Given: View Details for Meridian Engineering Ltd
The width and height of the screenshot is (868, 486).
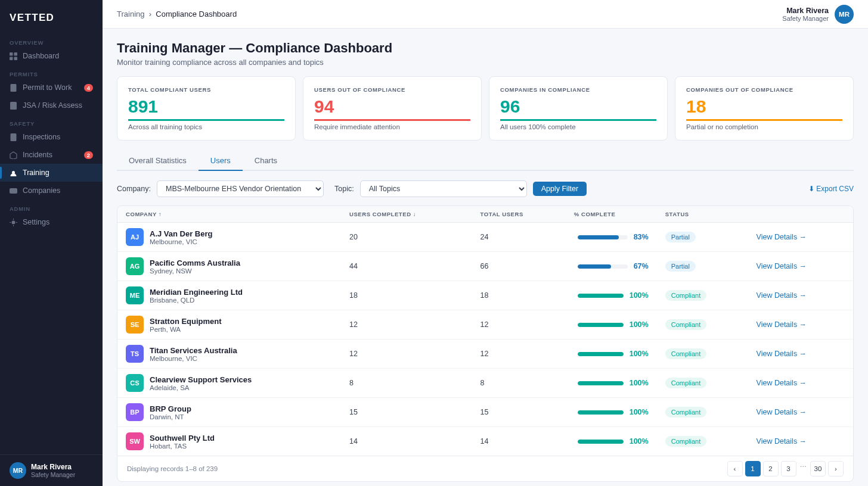Looking at the screenshot, I should (780, 295).
